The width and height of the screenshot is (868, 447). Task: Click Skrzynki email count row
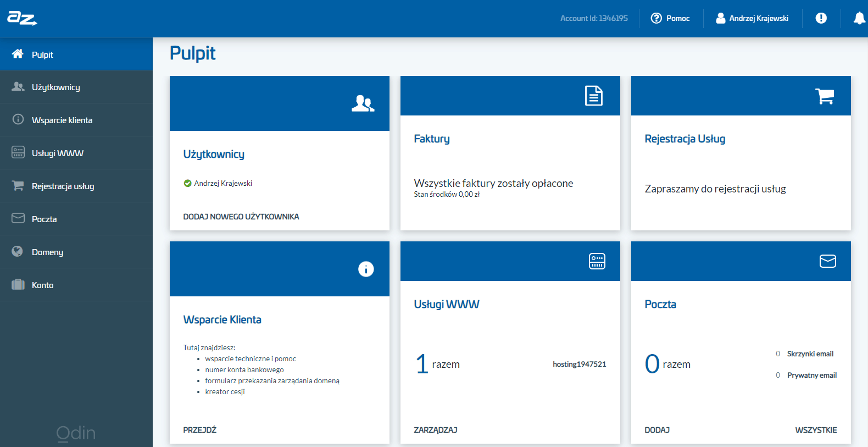click(805, 354)
